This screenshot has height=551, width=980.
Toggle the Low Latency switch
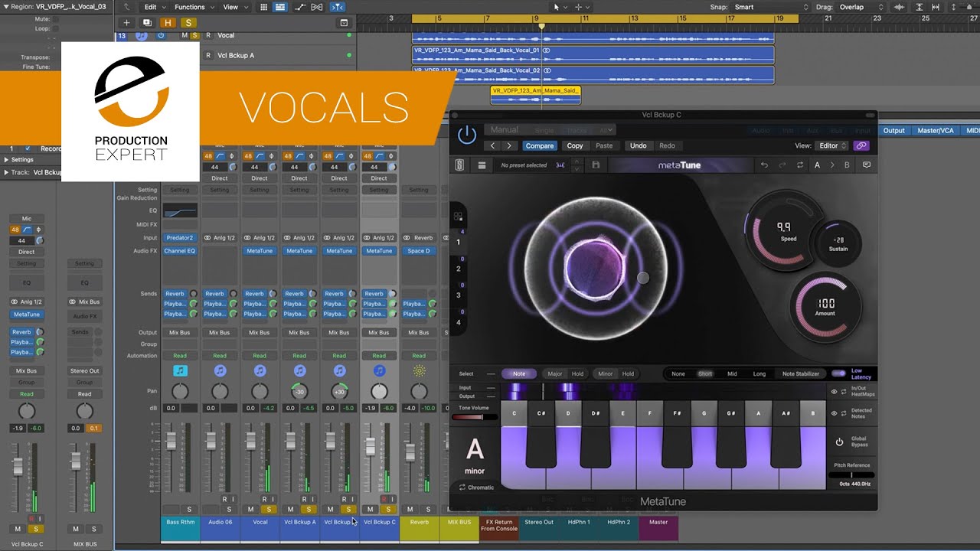point(839,373)
